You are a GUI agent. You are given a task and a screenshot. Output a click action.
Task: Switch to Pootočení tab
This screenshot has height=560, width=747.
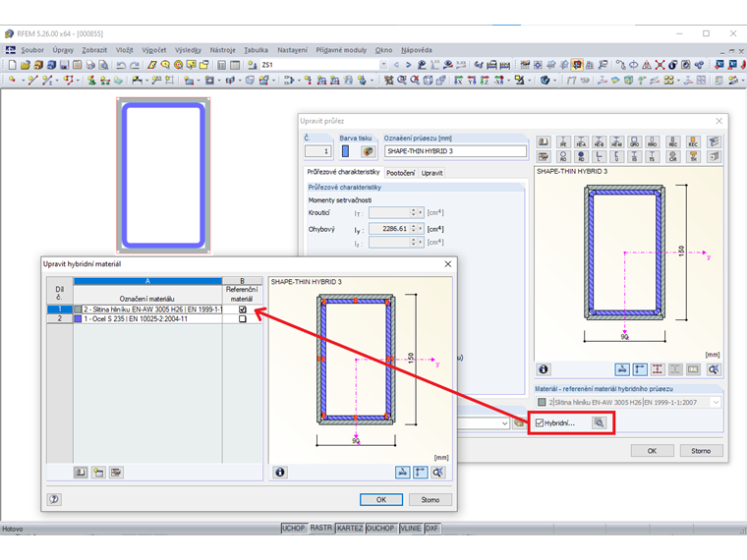[400, 173]
